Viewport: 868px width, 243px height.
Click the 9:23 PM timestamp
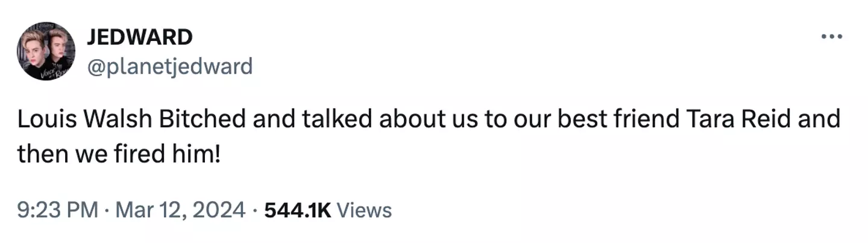57,210
